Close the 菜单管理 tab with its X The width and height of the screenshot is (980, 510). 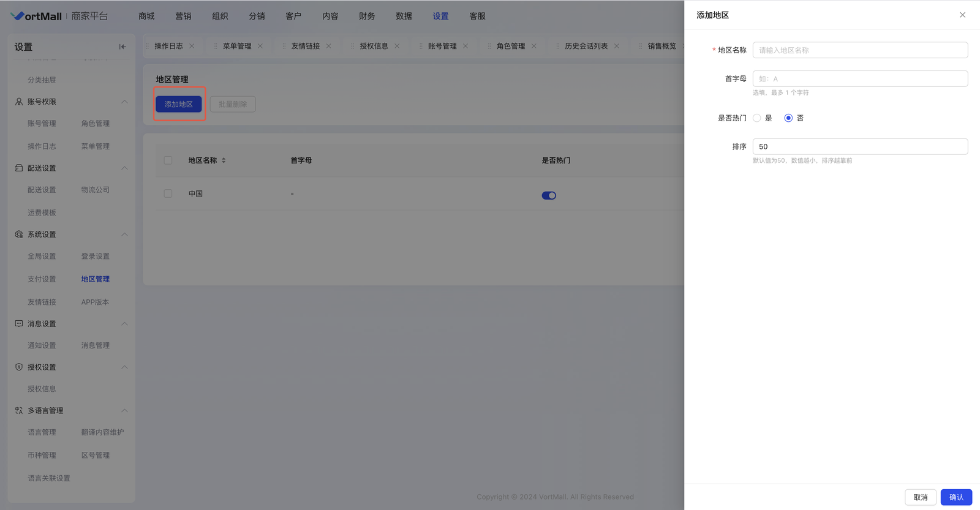click(x=260, y=46)
